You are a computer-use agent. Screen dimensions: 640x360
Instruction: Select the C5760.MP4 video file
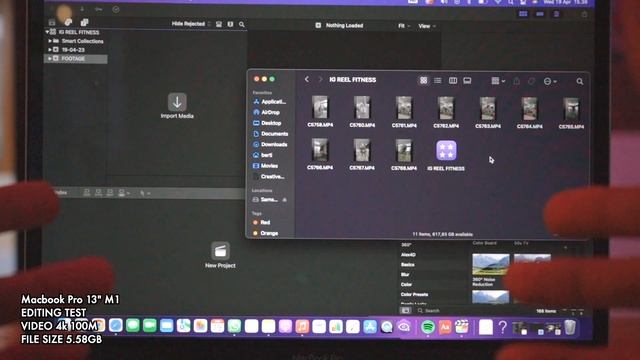pos(362,111)
